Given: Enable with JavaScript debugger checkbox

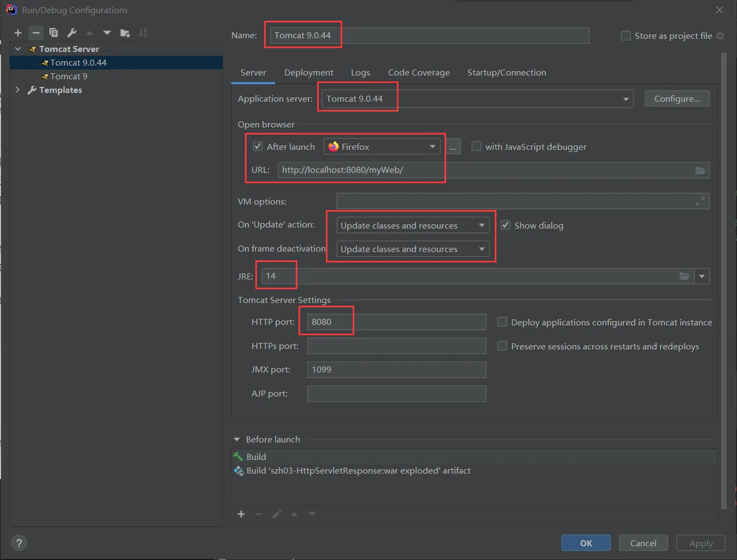Looking at the screenshot, I should point(476,147).
